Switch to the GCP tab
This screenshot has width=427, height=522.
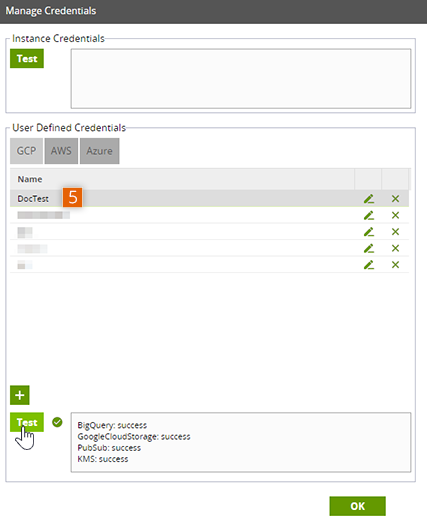tap(26, 151)
